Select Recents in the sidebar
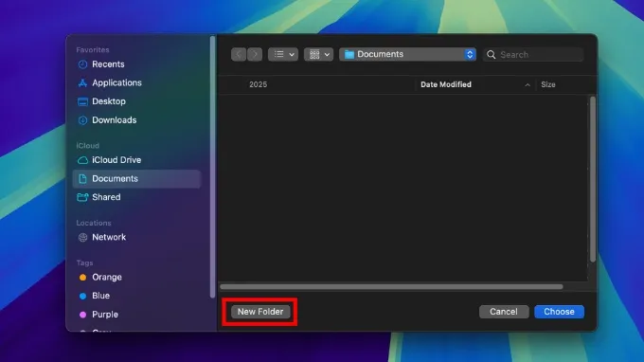The width and height of the screenshot is (644, 362). [136, 64]
